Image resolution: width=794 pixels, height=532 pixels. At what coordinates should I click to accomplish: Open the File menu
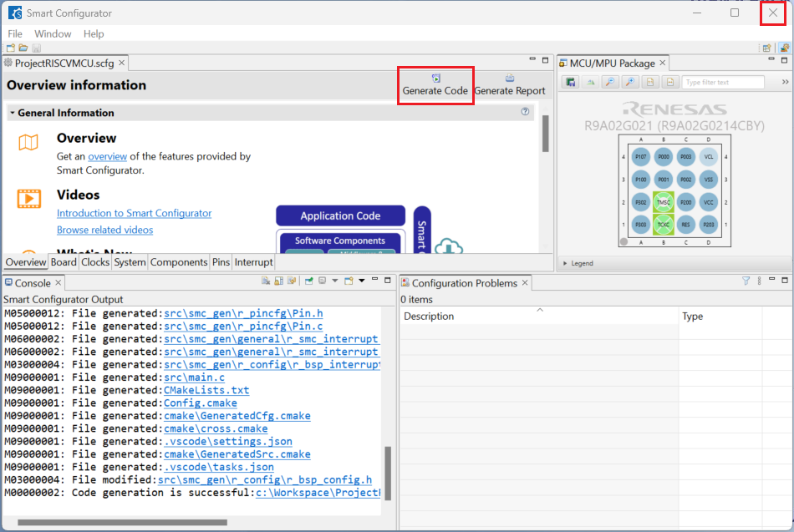click(15, 34)
